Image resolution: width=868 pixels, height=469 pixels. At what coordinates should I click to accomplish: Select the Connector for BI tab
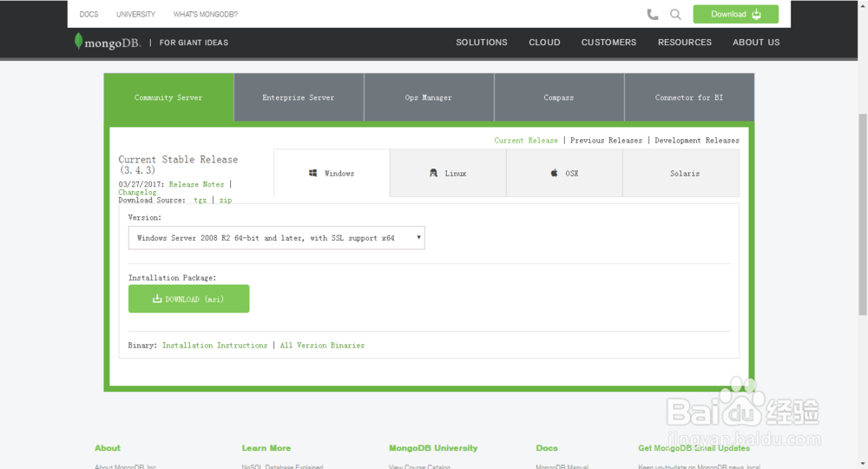(689, 97)
